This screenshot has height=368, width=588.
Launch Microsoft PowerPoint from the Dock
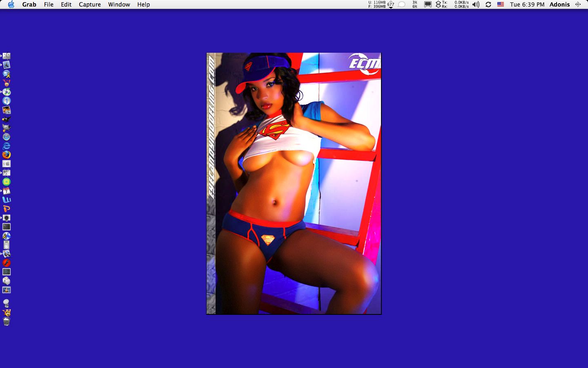point(7,209)
